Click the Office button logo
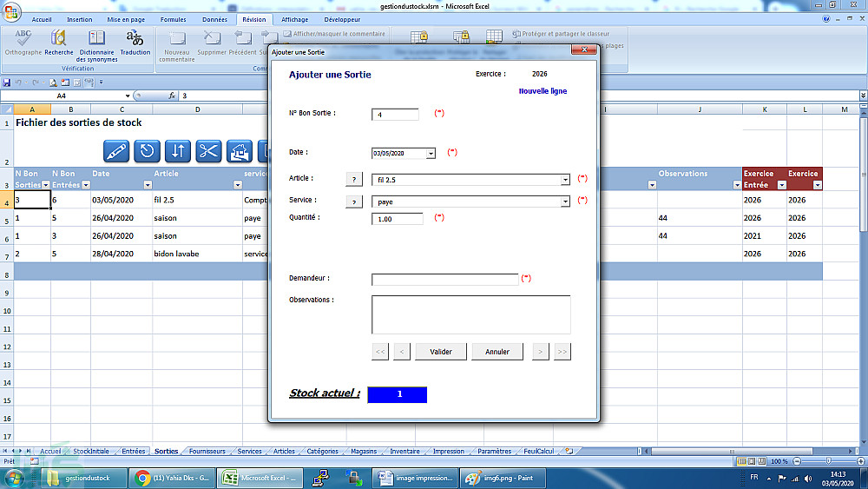 (11, 11)
